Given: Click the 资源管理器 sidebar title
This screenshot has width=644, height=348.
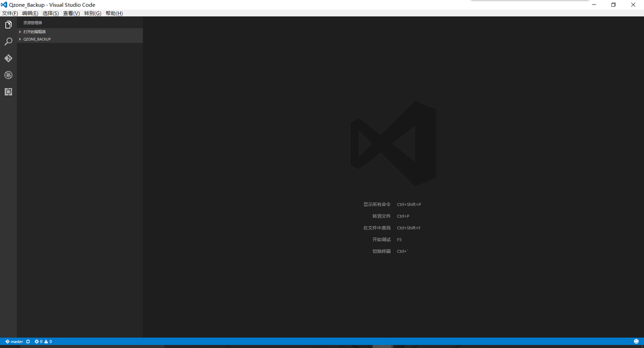Looking at the screenshot, I should click(33, 23).
